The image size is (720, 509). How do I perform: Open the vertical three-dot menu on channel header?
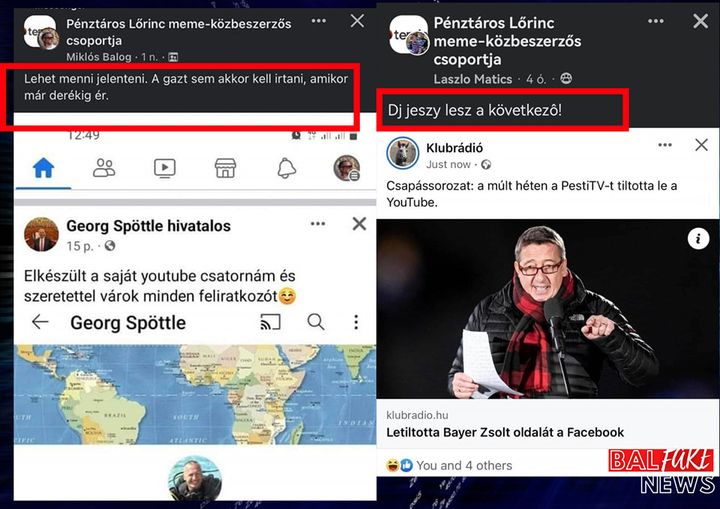[356, 322]
